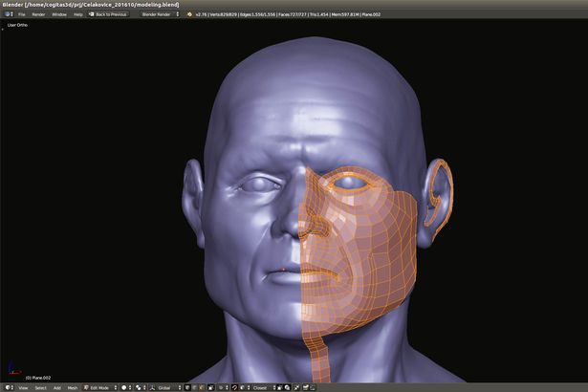
Task: Open the File menu
Action: pos(22,15)
